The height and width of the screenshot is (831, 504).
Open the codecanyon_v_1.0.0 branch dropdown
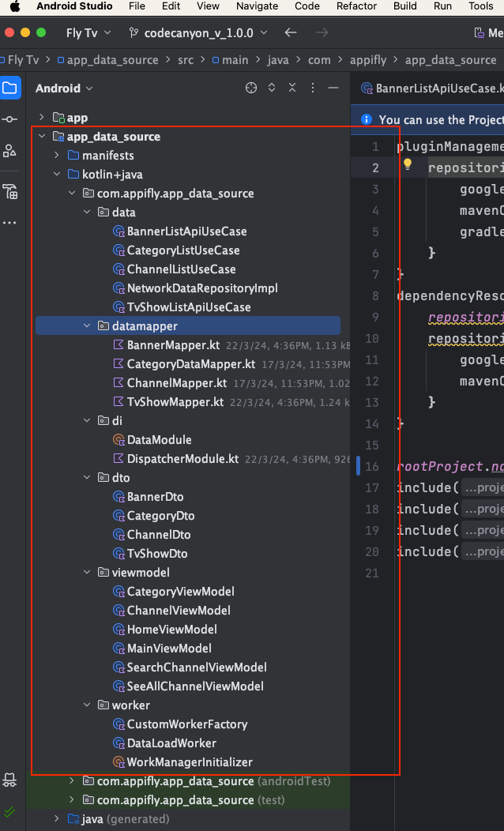coord(197,33)
